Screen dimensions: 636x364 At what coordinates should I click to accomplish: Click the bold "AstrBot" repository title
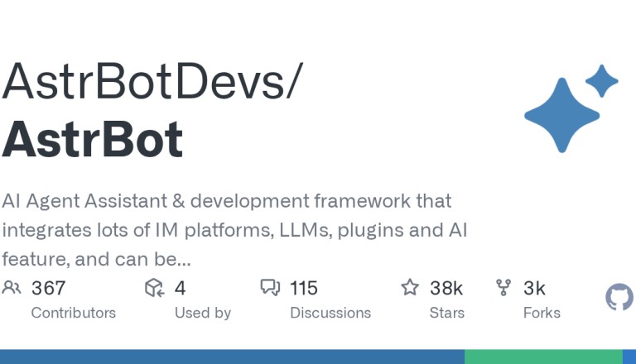pos(93,139)
